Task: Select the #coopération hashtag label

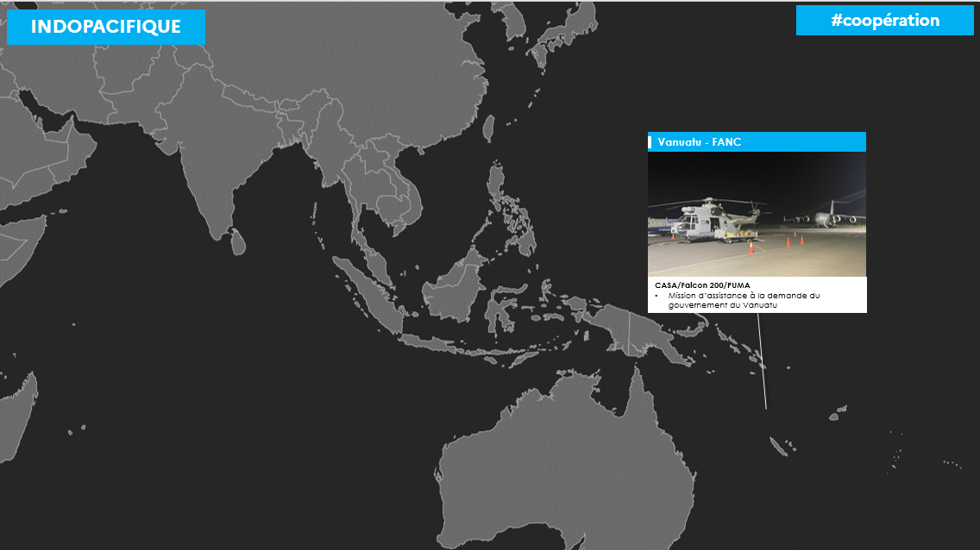Action: click(x=884, y=20)
